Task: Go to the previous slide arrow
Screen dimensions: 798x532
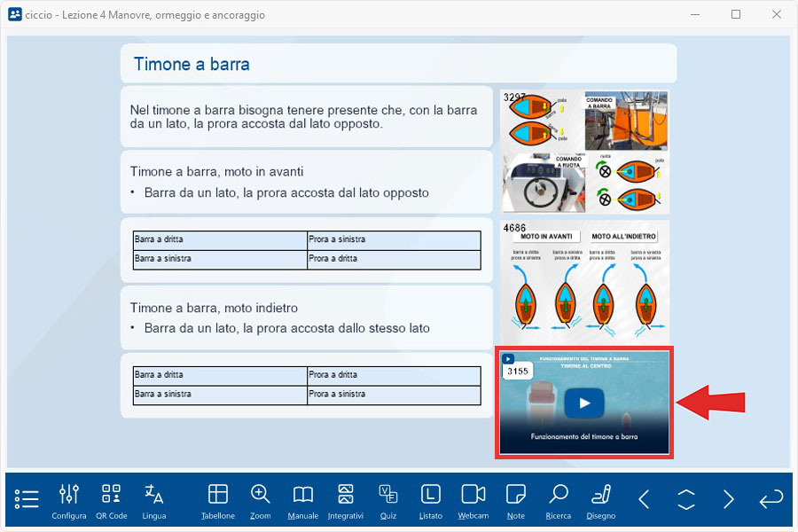Action: [645, 499]
